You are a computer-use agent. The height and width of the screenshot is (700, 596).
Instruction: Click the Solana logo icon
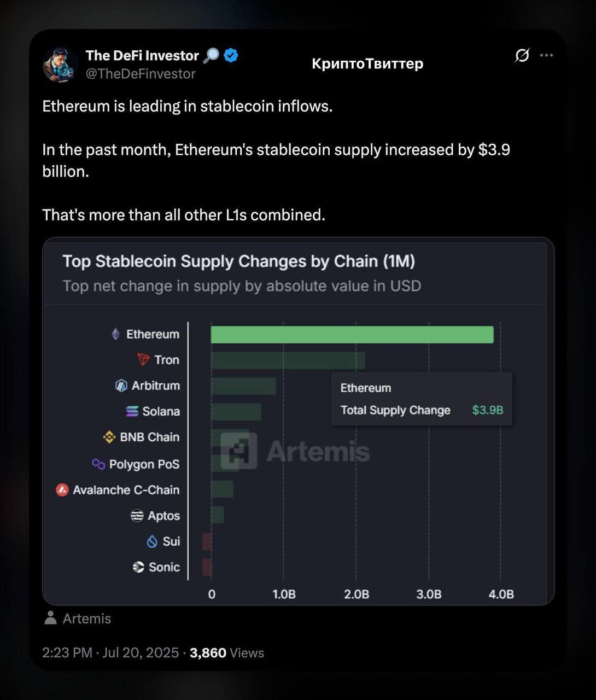tap(132, 411)
